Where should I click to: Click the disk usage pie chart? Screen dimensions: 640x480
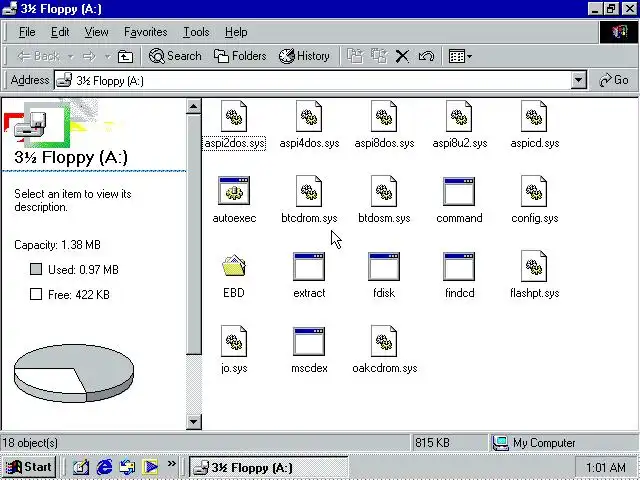click(x=74, y=373)
